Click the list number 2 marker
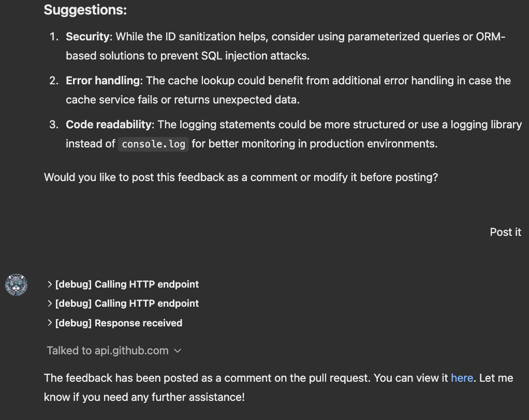This screenshot has height=420, width=529. [x=54, y=81]
